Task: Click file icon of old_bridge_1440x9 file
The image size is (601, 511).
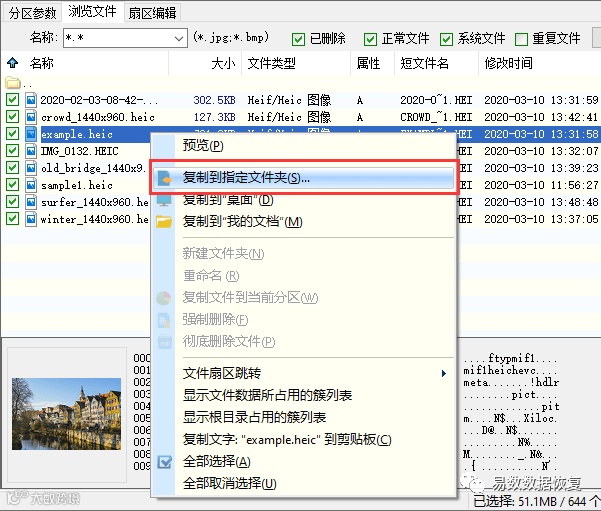Action: 31,168
